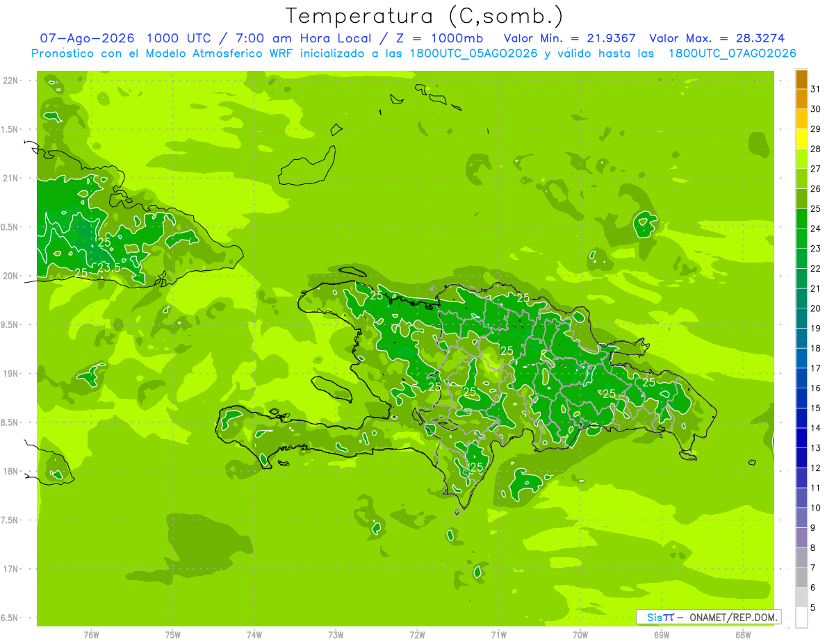This screenshot has height=644, width=834.
Task: Click the latitude label 7.5N
Action: (x=10, y=520)
